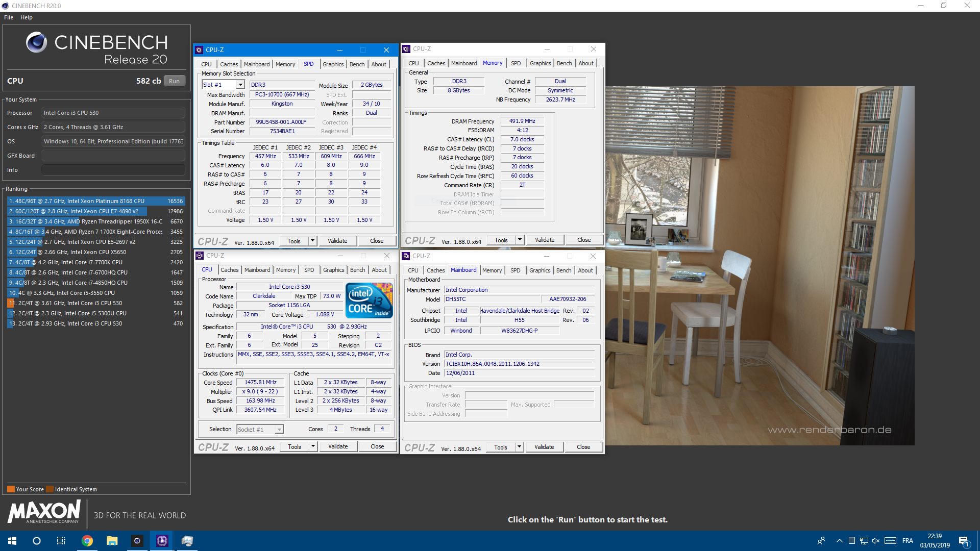Screen dimensions: 980x551
Task: Click the Intel Core i3 inside logo
Action: 369,300
